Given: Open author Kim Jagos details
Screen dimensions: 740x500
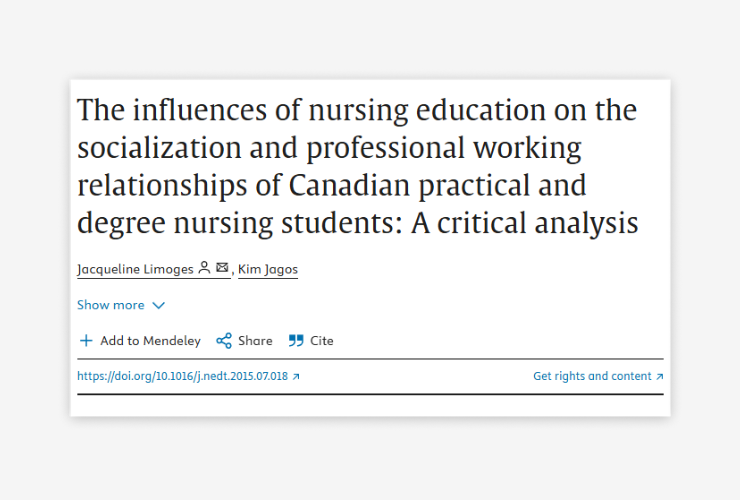Looking at the screenshot, I should (268, 269).
